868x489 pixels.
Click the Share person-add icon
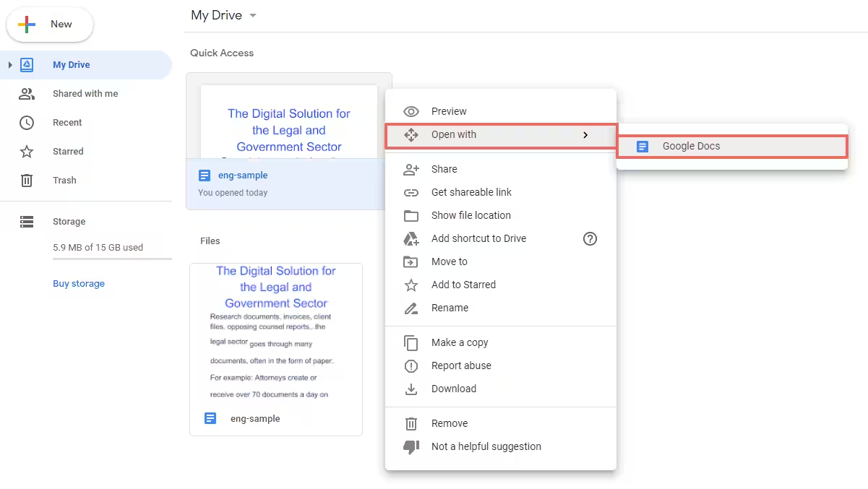pos(411,169)
